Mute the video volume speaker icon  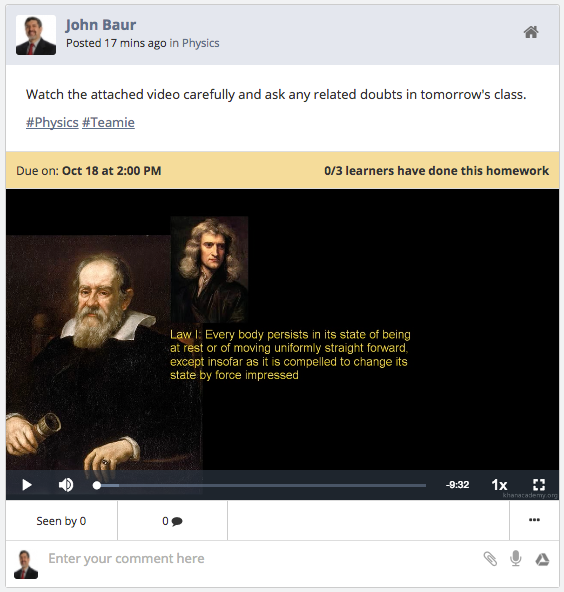(66, 485)
